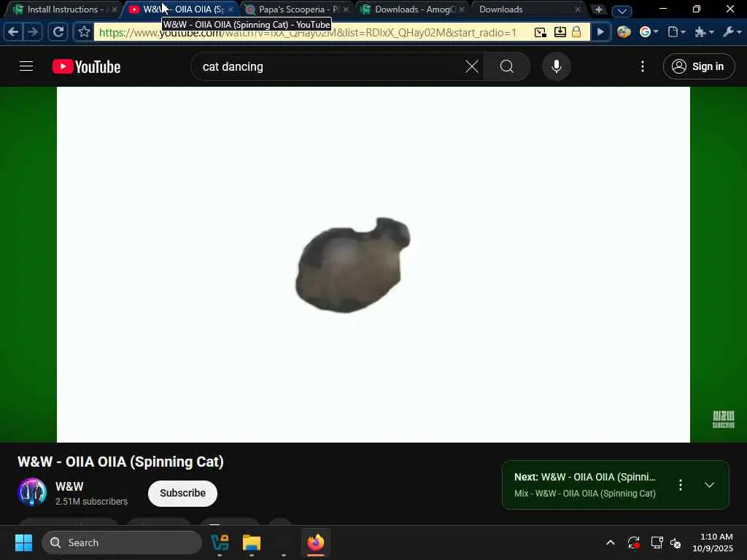
Task: Reload the current YouTube page
Action: point(58,32)
